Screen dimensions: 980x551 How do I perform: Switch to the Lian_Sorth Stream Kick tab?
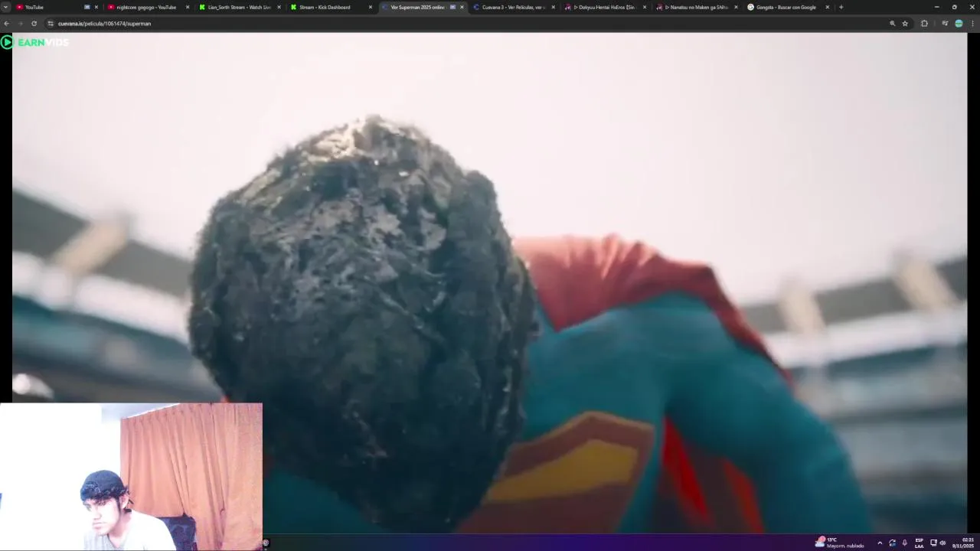239,7
